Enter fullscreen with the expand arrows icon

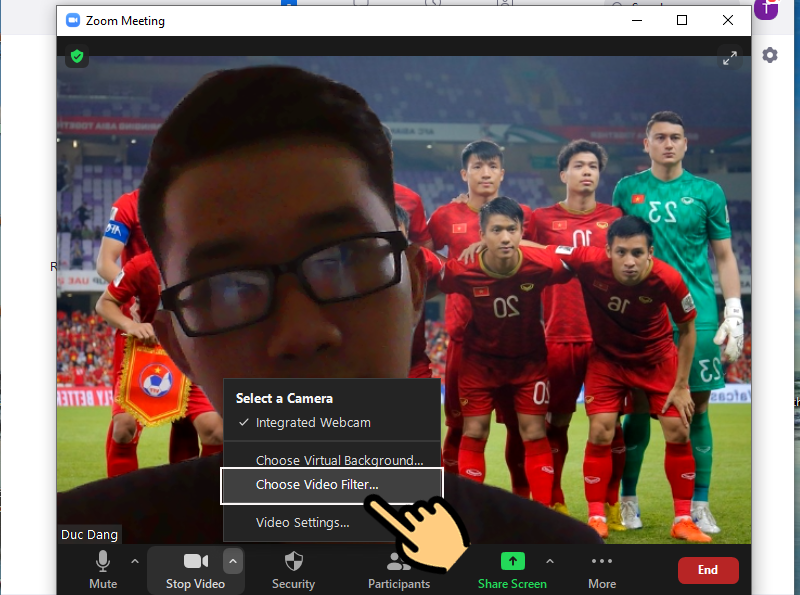tap(730, 58)
